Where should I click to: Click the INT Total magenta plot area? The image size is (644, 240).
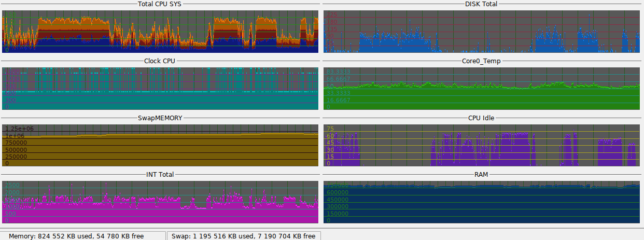pos(160,203)
